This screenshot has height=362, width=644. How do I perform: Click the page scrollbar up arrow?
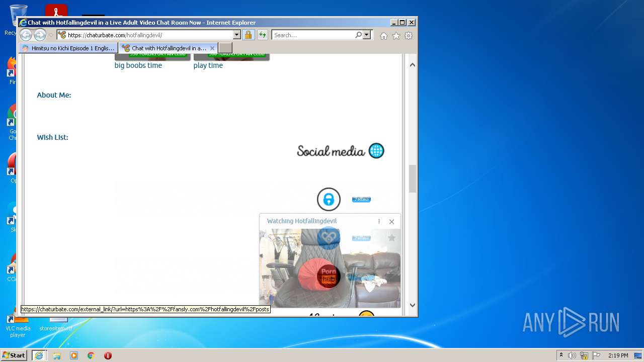pos(413,65)
